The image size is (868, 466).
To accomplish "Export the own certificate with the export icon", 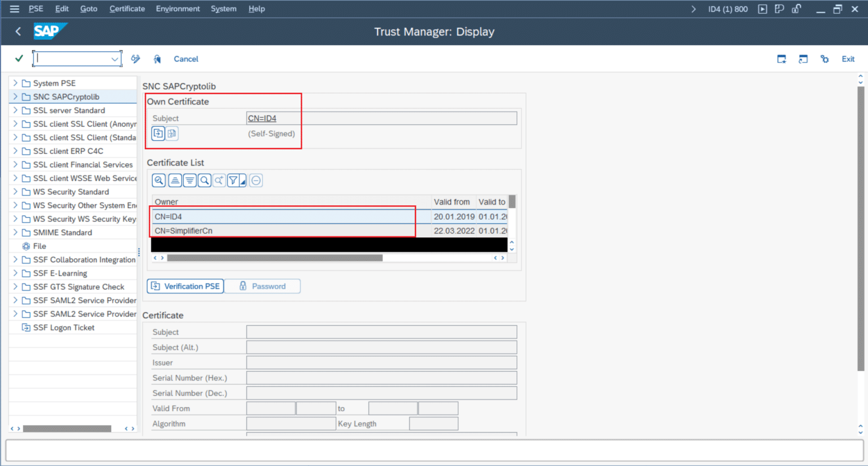I will tap(158, 133).
